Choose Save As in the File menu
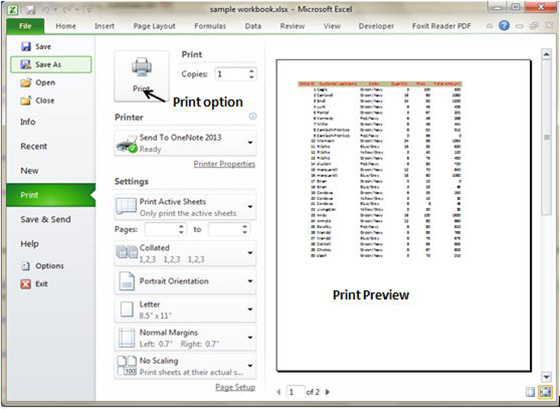This screenshot has width=560, height=409. (51, 65)
